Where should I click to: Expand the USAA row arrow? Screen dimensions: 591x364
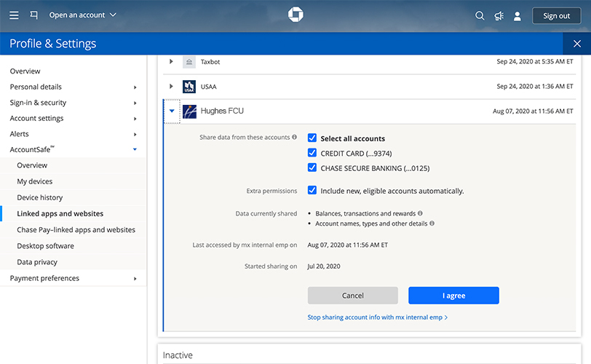[171, 87]
